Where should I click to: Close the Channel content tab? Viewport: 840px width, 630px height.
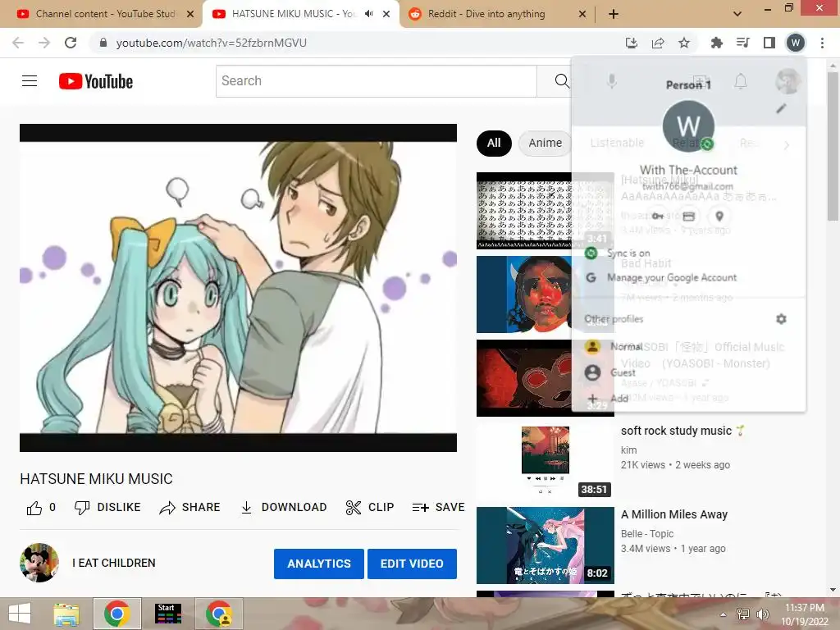[190, 14]
